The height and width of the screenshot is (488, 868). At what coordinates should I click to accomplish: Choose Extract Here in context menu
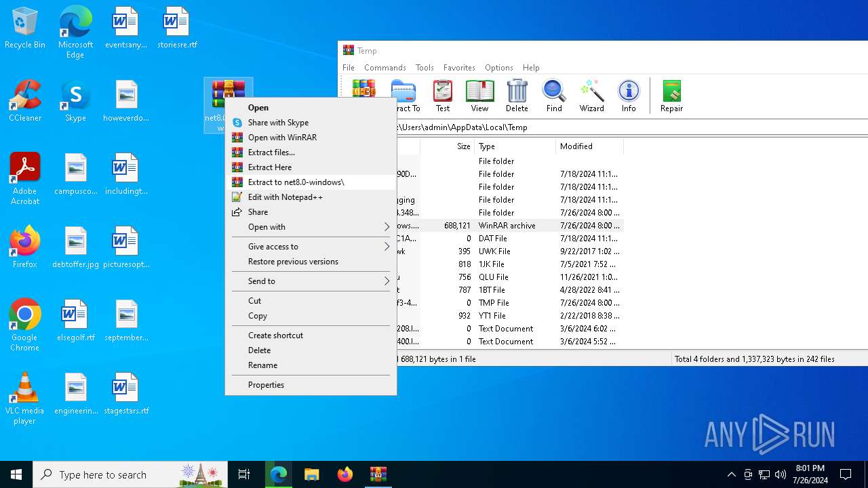pos(311,167)
